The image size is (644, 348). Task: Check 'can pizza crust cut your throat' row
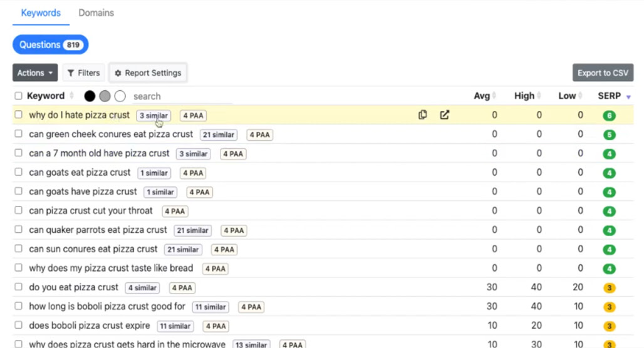[x=18, y=210]
